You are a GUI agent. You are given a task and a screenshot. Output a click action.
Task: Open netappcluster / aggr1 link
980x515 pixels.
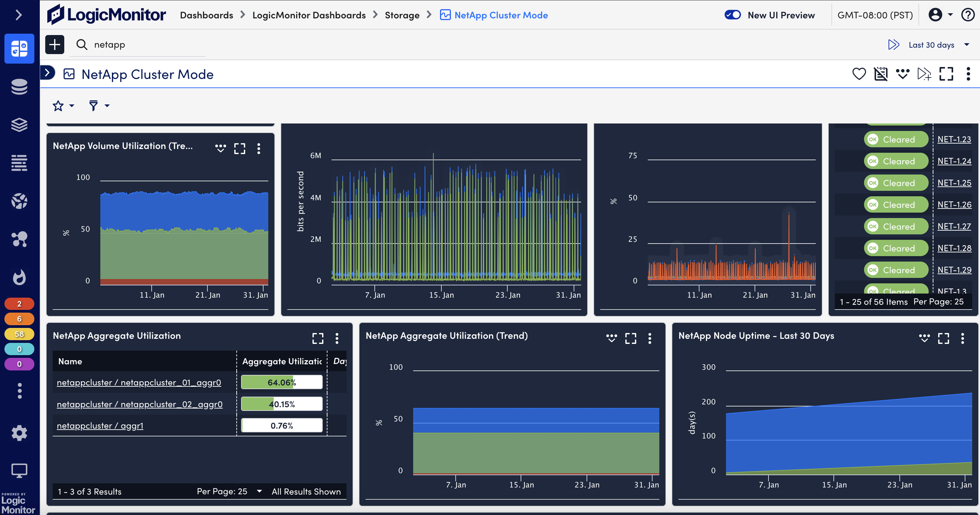point(100,426)
